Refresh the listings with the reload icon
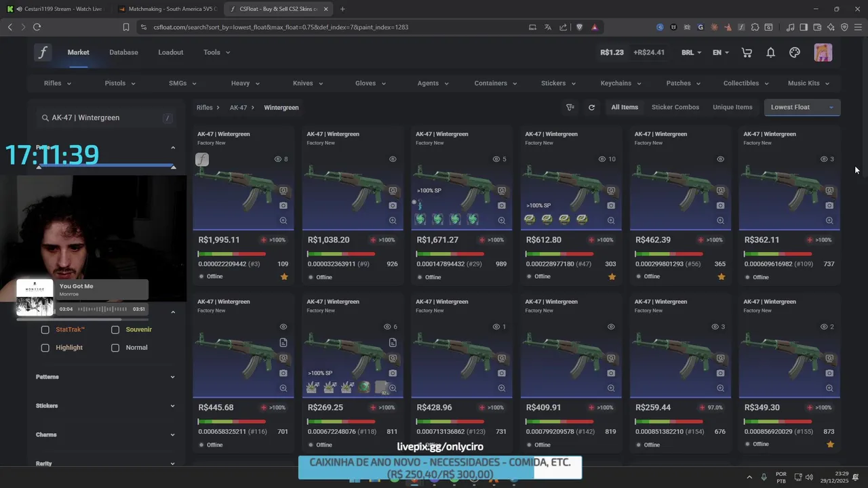 click(x=591, y=107)
